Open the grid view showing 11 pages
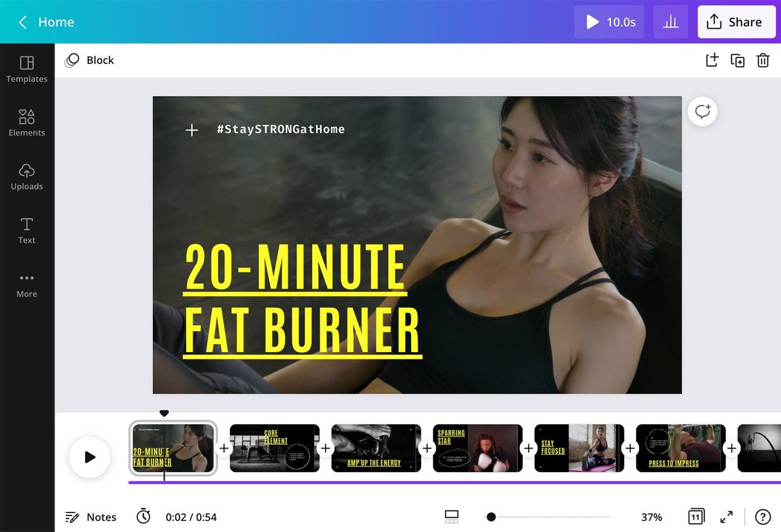781x532 pixels. pyautogui.click(x=696, y=517)
